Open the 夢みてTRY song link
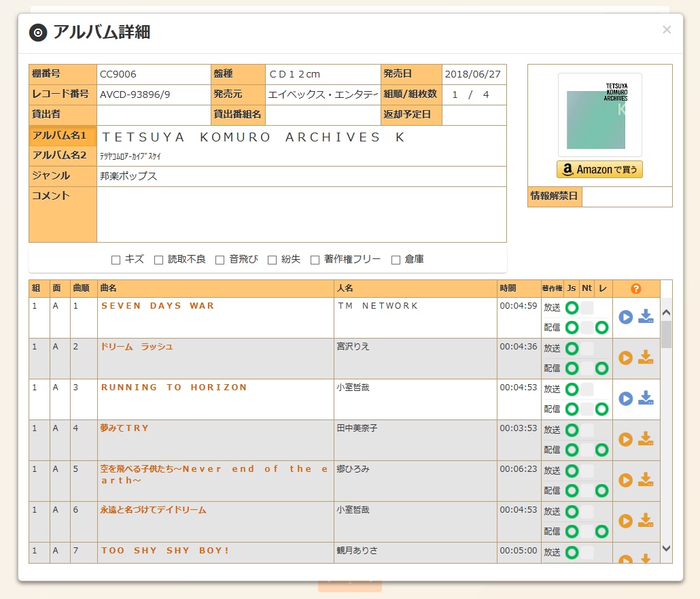Image resolution: width=700 pixels, height=599 pixels. 124,428
